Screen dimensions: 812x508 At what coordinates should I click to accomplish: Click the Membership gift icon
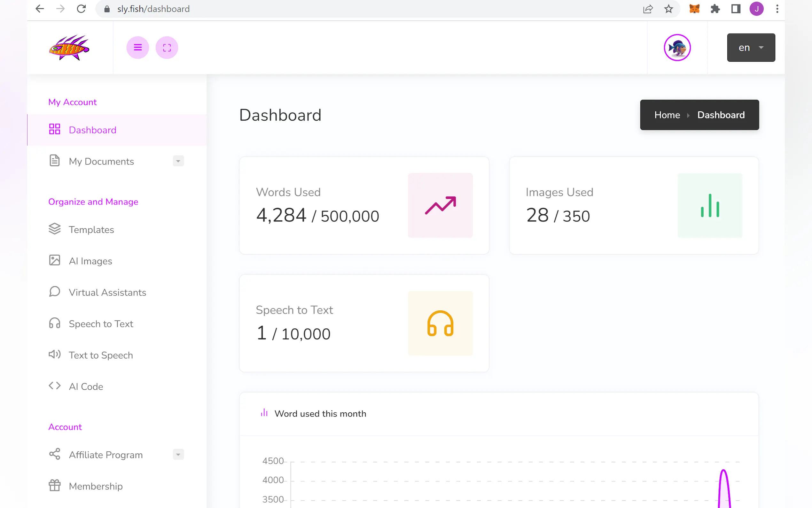(54, 486)
